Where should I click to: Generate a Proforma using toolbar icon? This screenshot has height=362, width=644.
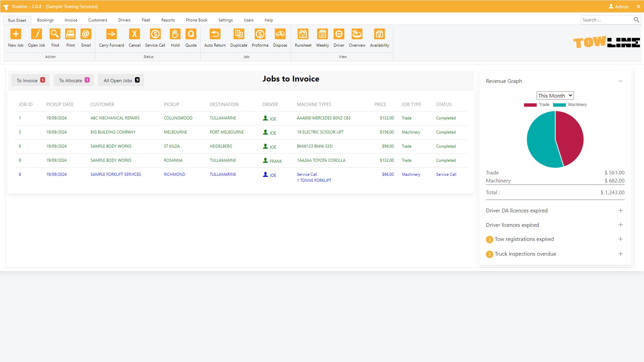tap(260, 34)
